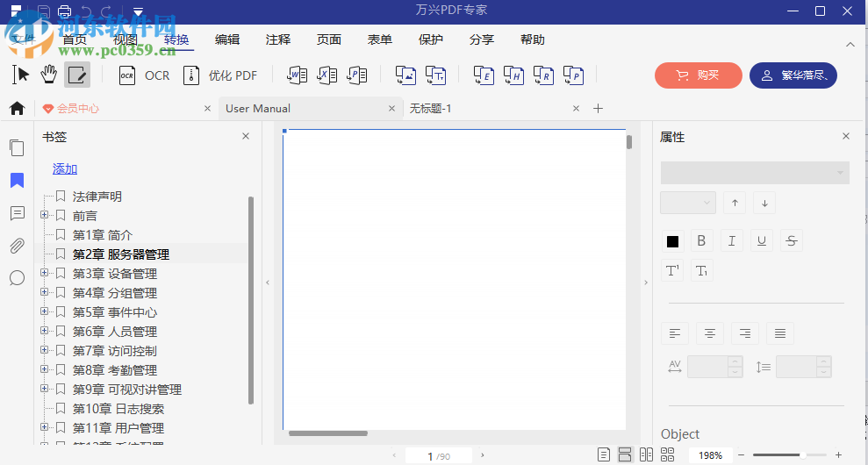
Task: Click the save icon in title bar
Action: pos(44,11)
